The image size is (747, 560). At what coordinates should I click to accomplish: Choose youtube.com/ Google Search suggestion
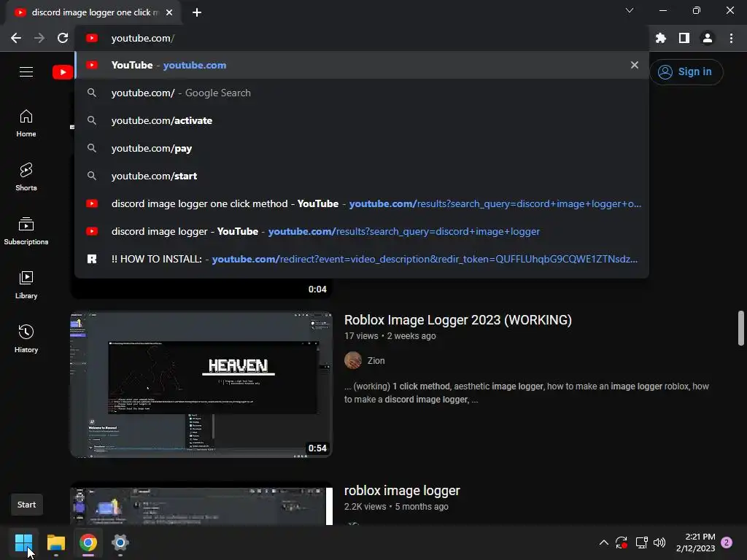pos(362,93)
